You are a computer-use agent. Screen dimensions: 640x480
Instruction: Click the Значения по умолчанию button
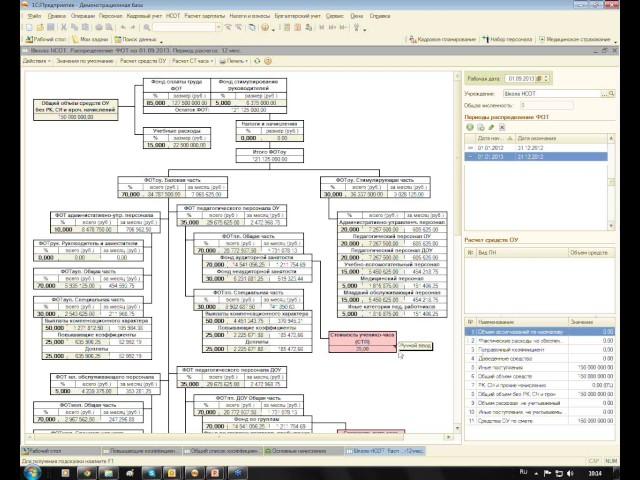click(x=85, y=61)
